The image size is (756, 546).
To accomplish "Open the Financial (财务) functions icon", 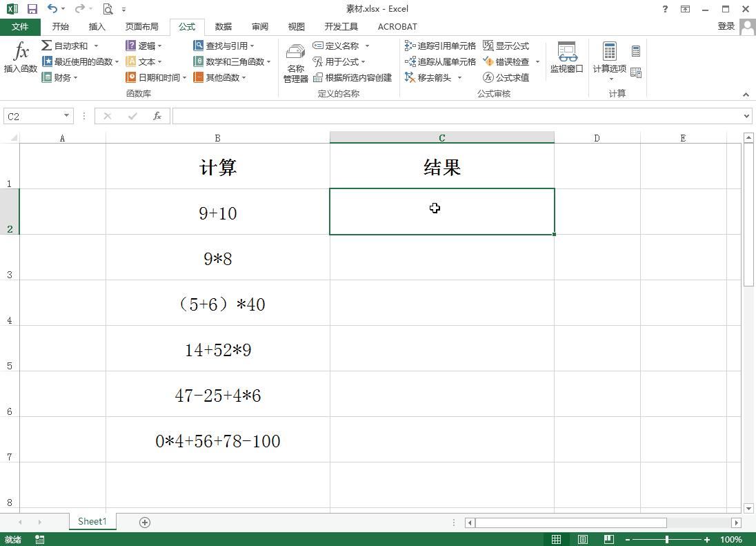I will pyautogui.click(x=47, y=77).
